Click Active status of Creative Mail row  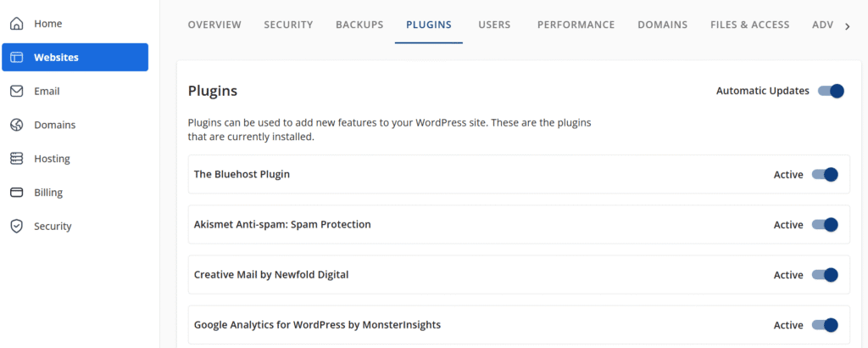pyautogui.click(x=788, y=275)
